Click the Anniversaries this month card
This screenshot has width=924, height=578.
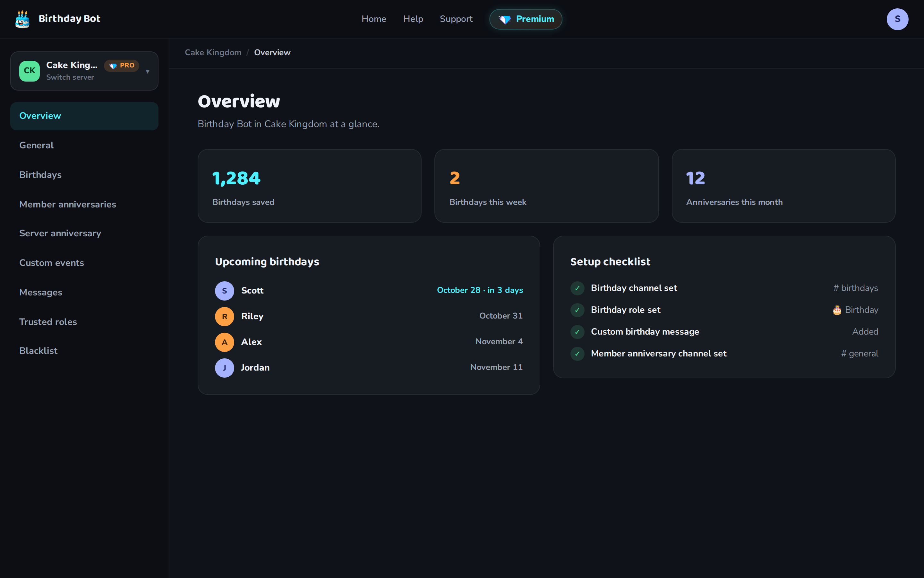click(x=783, y=186)
